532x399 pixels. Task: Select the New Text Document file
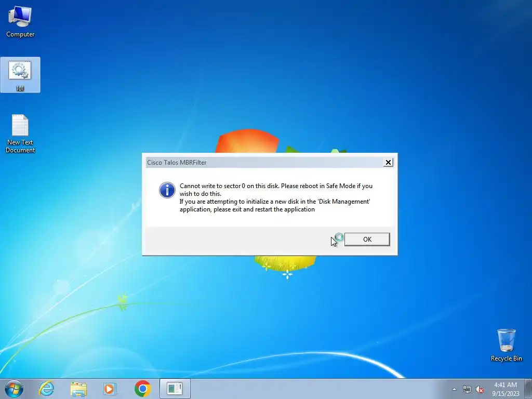coord(20,134)
